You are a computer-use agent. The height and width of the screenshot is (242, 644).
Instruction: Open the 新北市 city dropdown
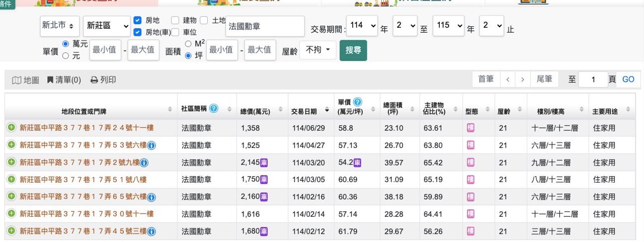[x=59, y=26]
